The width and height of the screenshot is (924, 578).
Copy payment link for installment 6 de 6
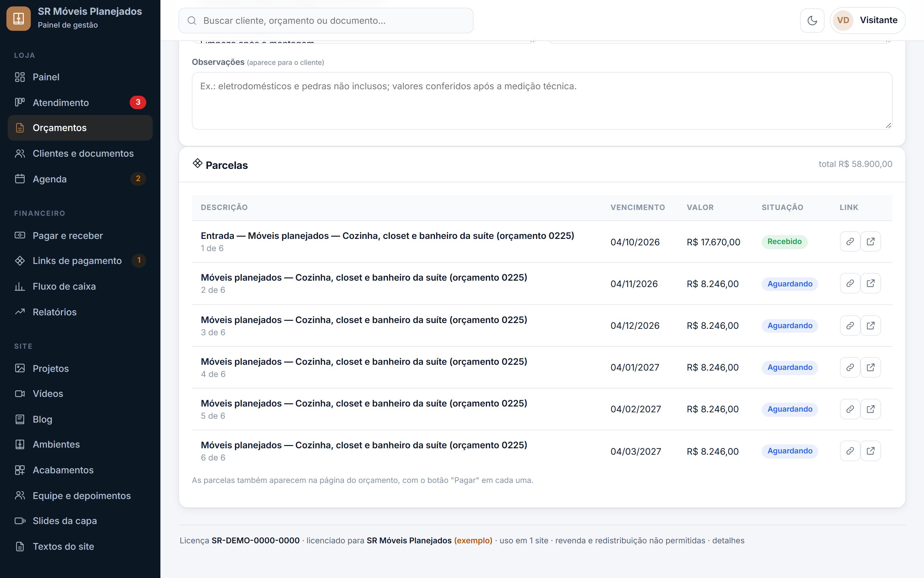(850, 451)
